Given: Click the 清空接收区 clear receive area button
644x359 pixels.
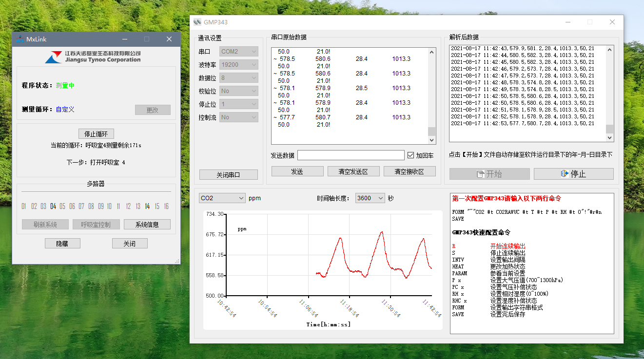Looking at the screenshot, I should 410,171.
